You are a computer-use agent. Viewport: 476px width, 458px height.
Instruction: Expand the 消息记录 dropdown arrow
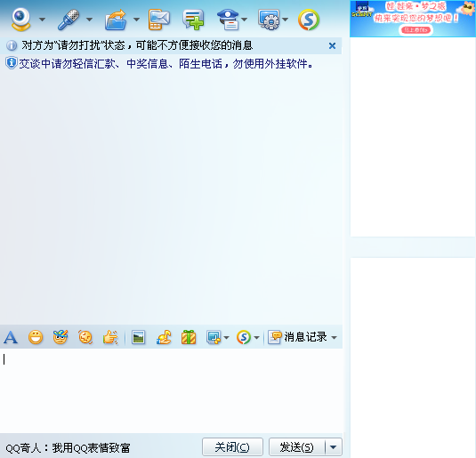click(335, 338)
